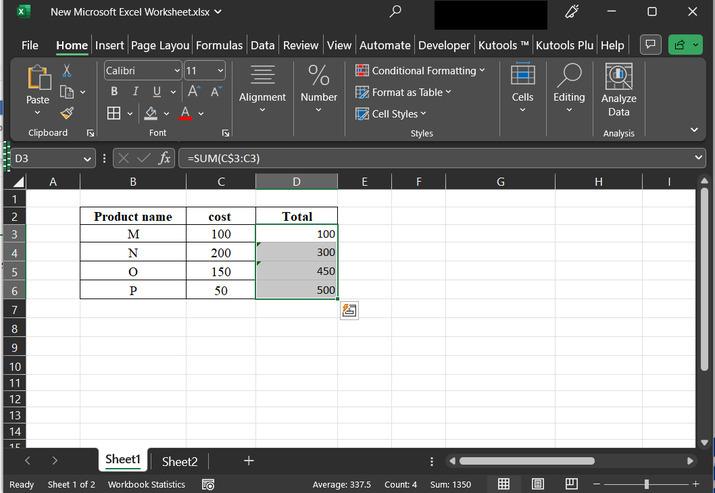Expand the Name Box dropdown arrow
The width and height of the screenshot is (715, 493).
click(x=87, y=158)
